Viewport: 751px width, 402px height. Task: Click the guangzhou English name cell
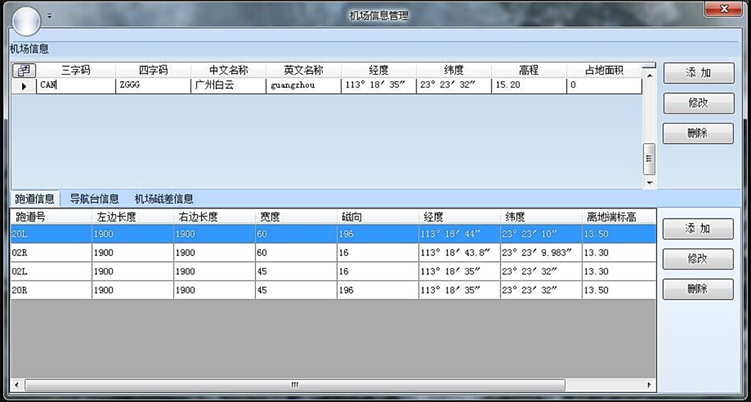click(303, 87)
